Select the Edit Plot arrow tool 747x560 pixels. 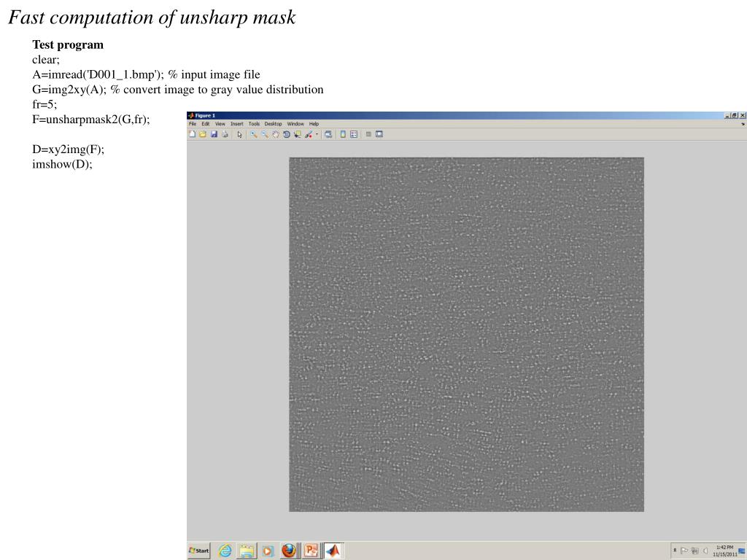coord(239,135)
